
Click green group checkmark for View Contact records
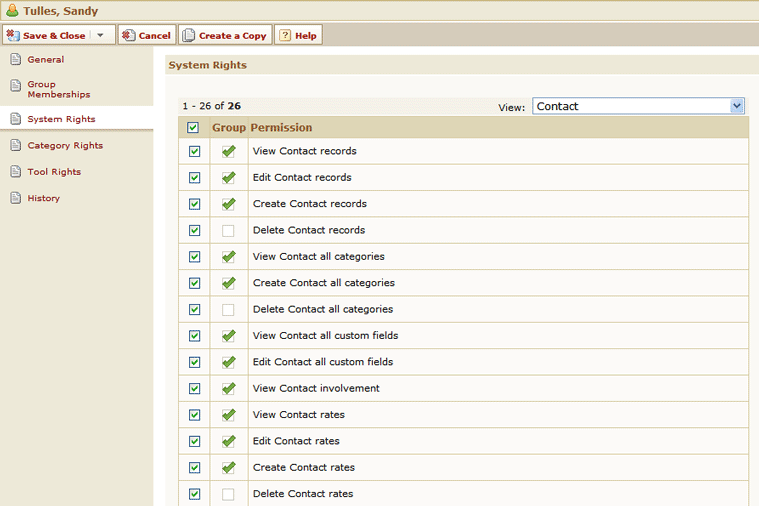click(229, 151)
